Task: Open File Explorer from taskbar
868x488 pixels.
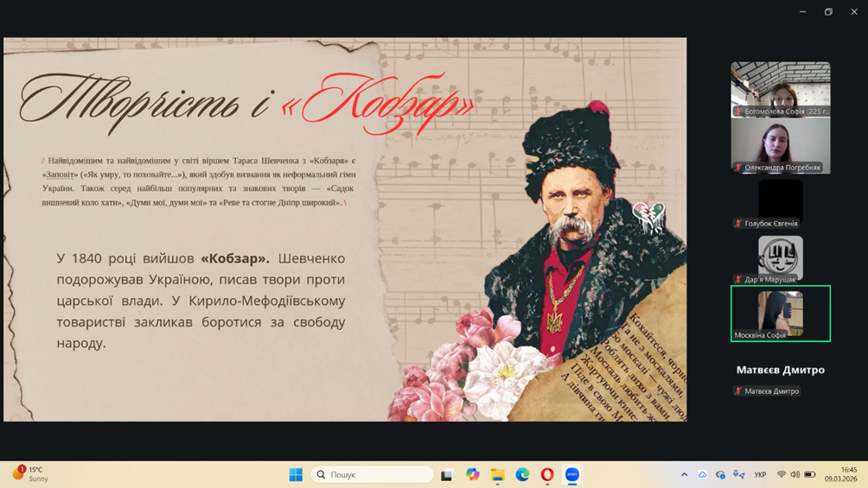Action: pyautogui.click(x=497, y=474)
